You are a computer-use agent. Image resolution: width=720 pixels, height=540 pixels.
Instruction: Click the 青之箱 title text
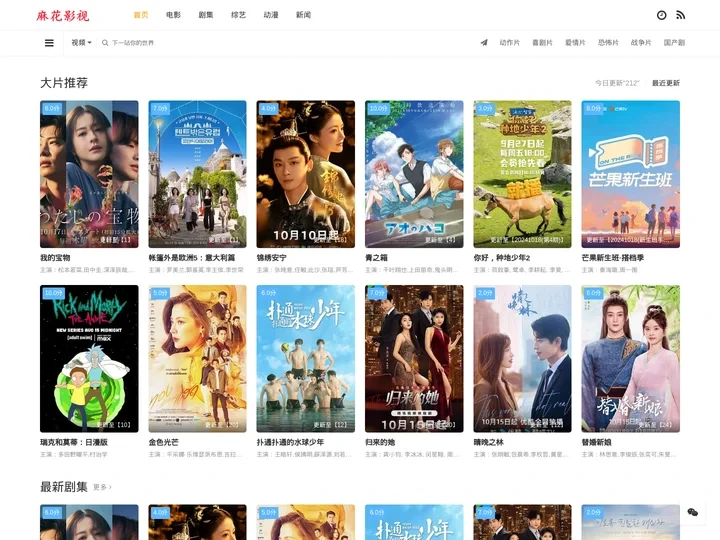(x=377, y=258)
